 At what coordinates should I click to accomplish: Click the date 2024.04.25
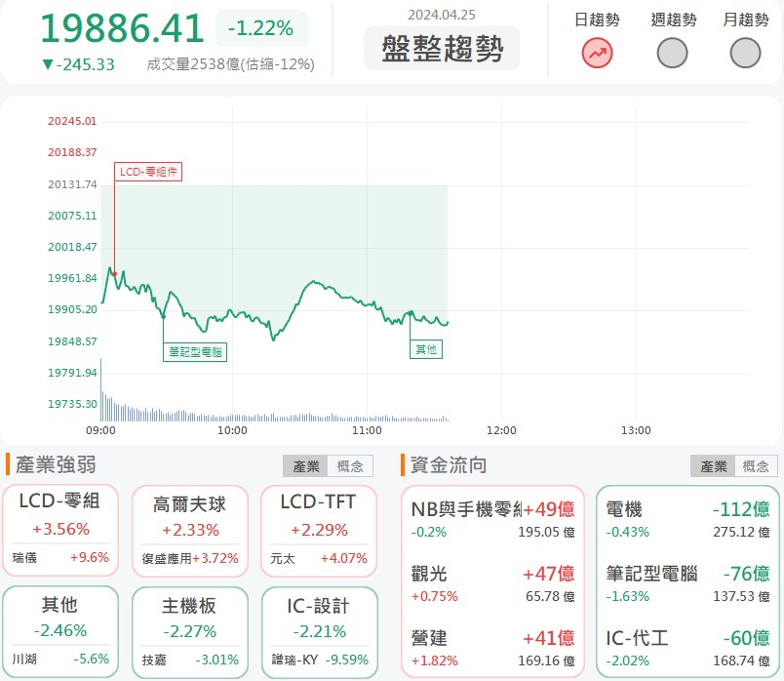442,15
